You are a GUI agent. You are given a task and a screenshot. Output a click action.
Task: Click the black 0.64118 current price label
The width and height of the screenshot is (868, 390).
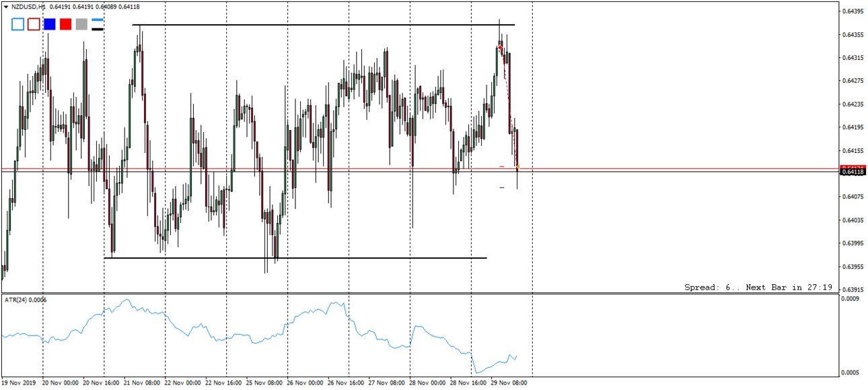[x=853, y=172]
